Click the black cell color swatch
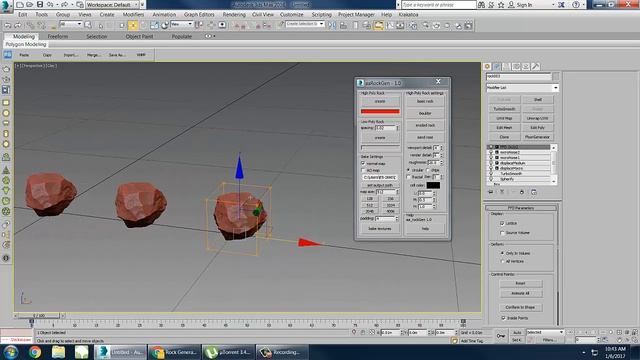The height and width of the screenshot is (360, 640). pyautogui.click(x=433, y=185)
